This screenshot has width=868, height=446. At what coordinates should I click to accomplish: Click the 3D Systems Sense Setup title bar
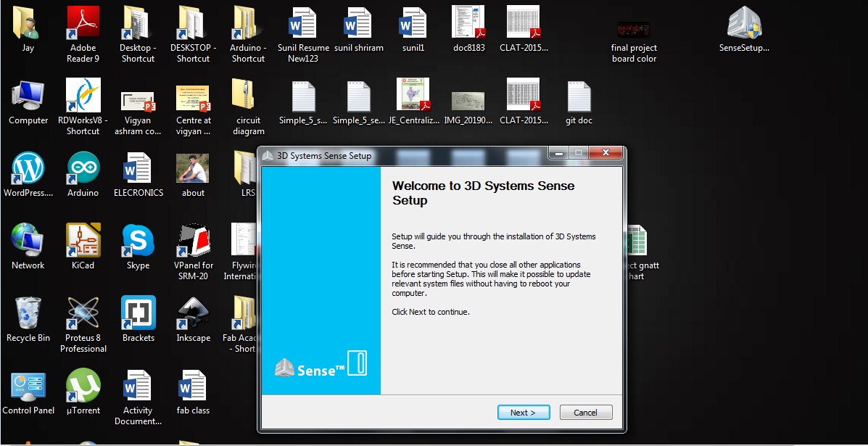(404, 155)
